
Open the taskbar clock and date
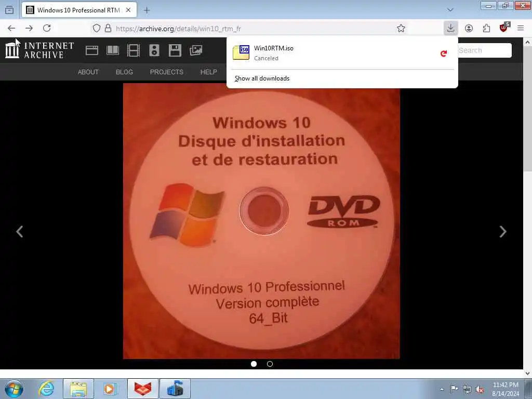(506, 389)
